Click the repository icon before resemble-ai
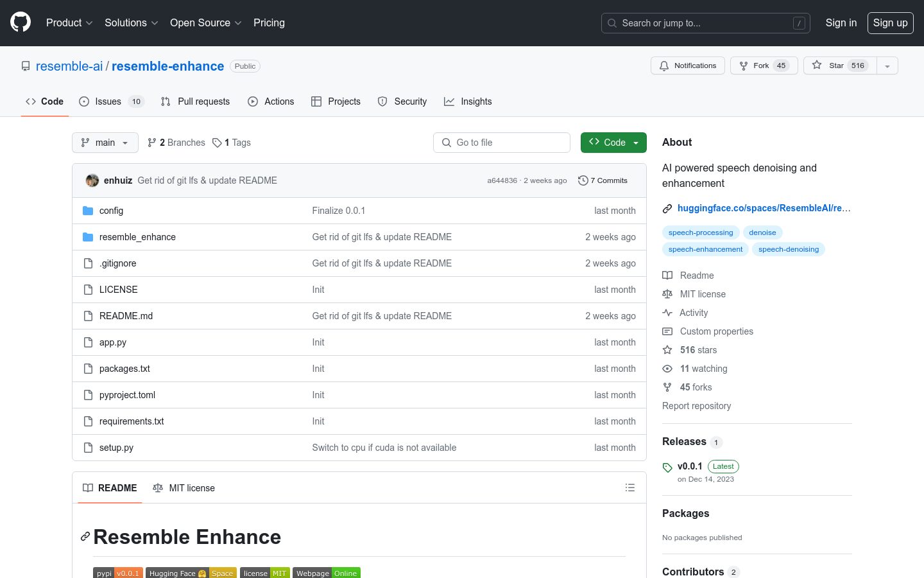The image size is (924, 578). click(26, 66)
